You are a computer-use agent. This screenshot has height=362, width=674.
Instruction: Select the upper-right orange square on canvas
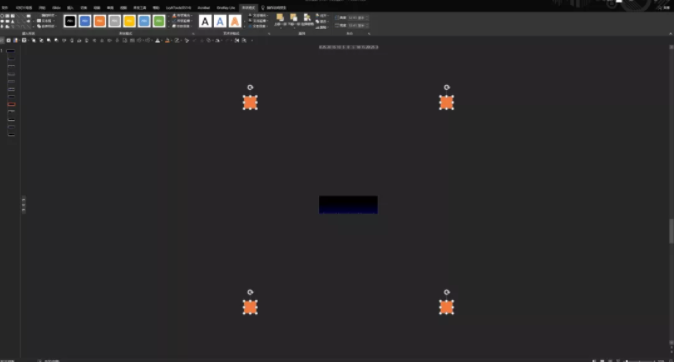pos(447,103)
